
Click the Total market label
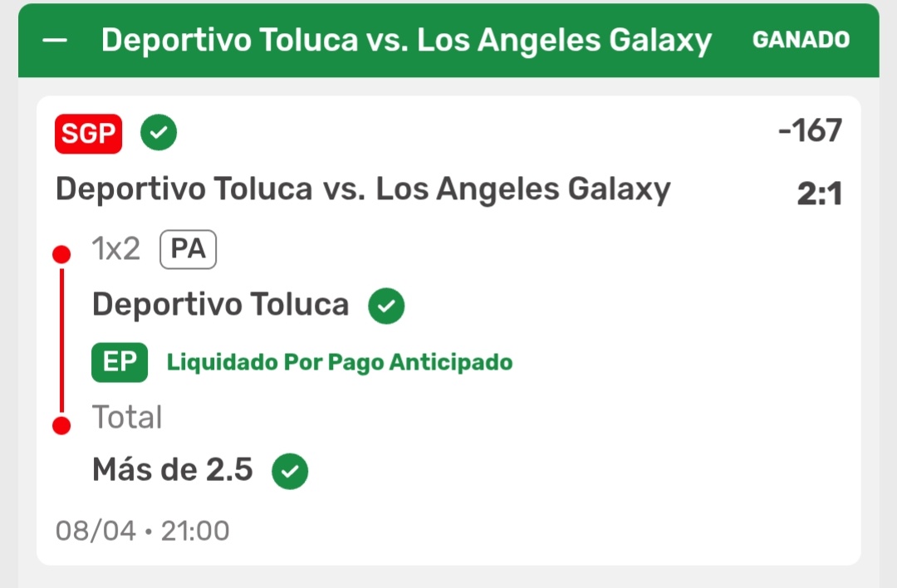128,417
